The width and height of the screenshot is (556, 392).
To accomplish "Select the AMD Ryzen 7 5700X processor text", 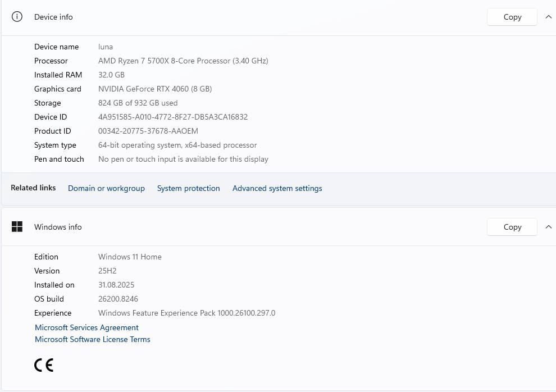I will pos(183,61).
